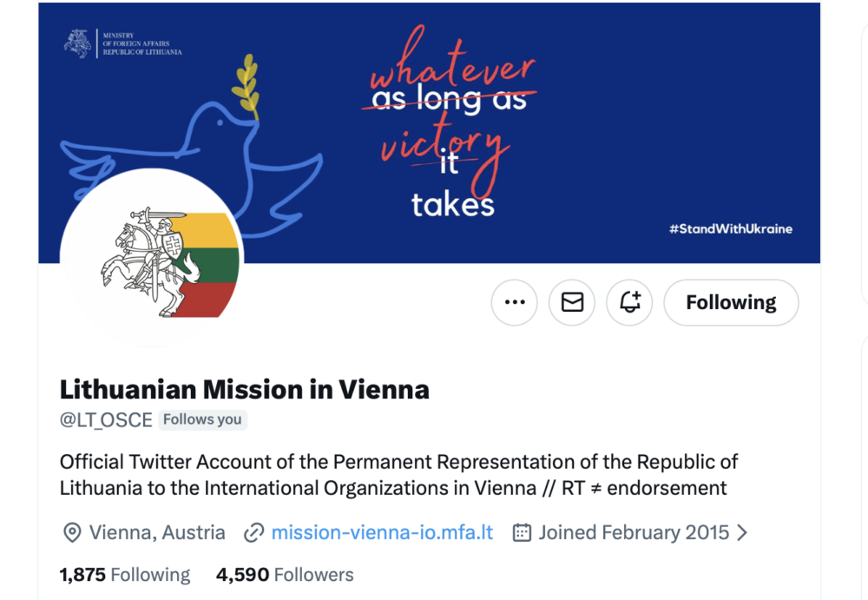Click the Joined February 2015 text
Image resolution: width=868 pixels, height=600 pixels.
[x=634, y=532]
